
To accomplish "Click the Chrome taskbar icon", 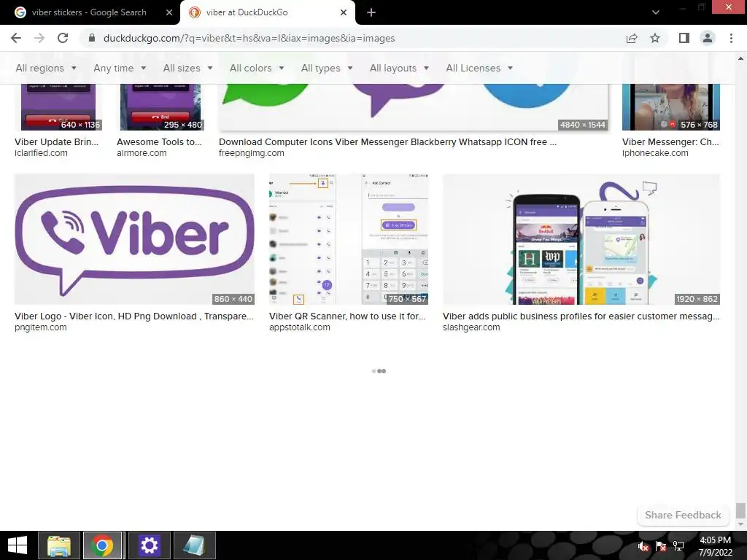I will point(102,545).
